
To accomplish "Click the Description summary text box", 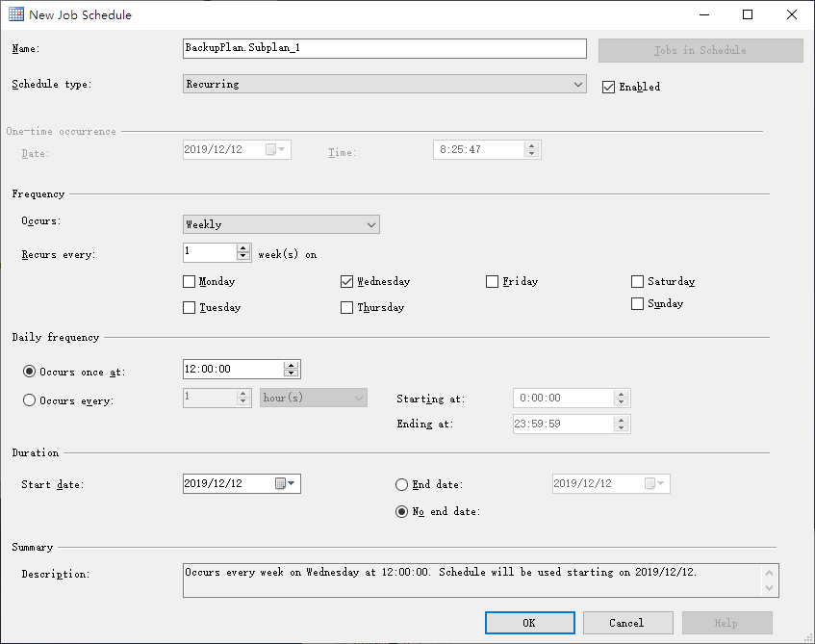I will click(x=481, y=580).
